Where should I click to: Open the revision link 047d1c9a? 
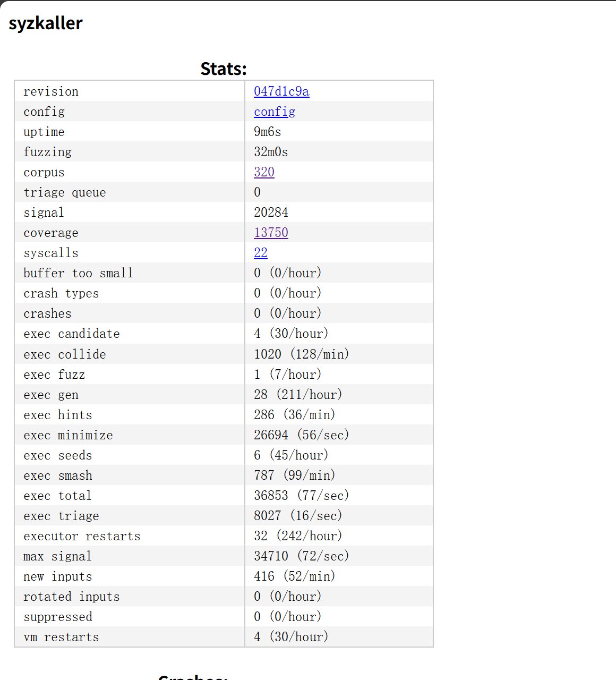tap(281, 91)
